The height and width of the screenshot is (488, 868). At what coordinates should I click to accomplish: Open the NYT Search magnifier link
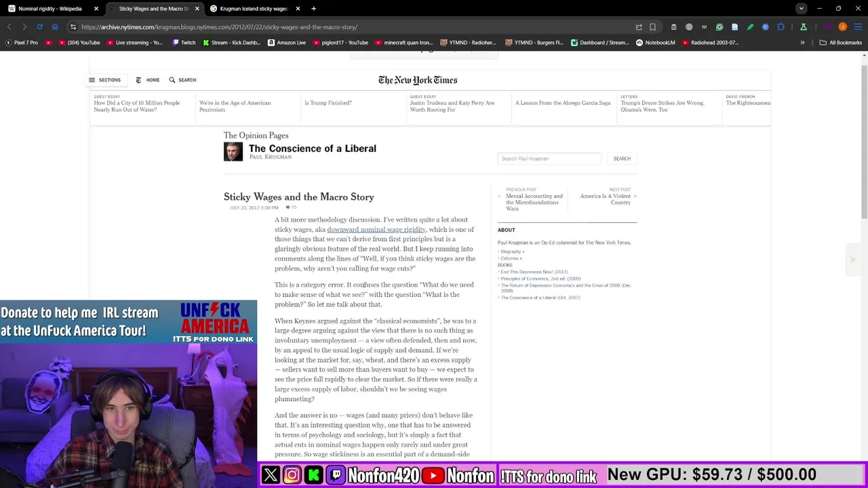[182, 80]
